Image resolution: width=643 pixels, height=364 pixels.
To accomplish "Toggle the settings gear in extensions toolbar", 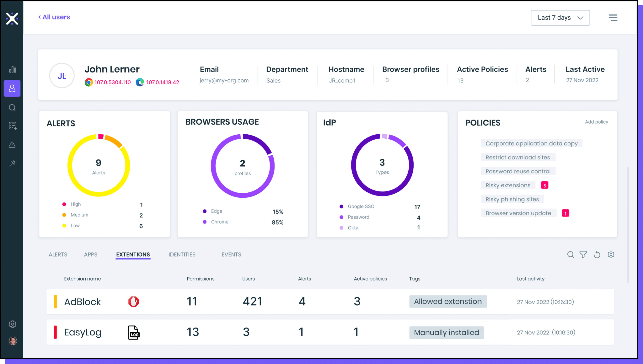I will [x=611, y=254].
